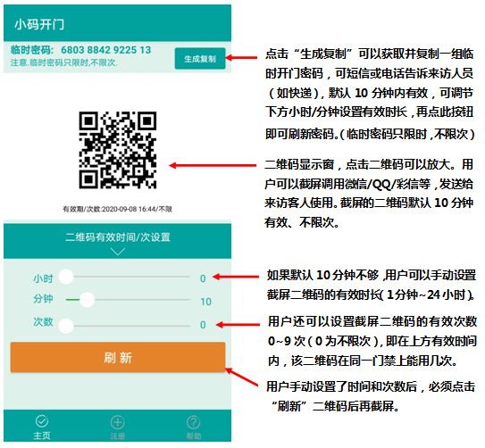Collapse the 二维码有效时间/次设置 chevron
485x448 pixels.
tap(118, 252)
